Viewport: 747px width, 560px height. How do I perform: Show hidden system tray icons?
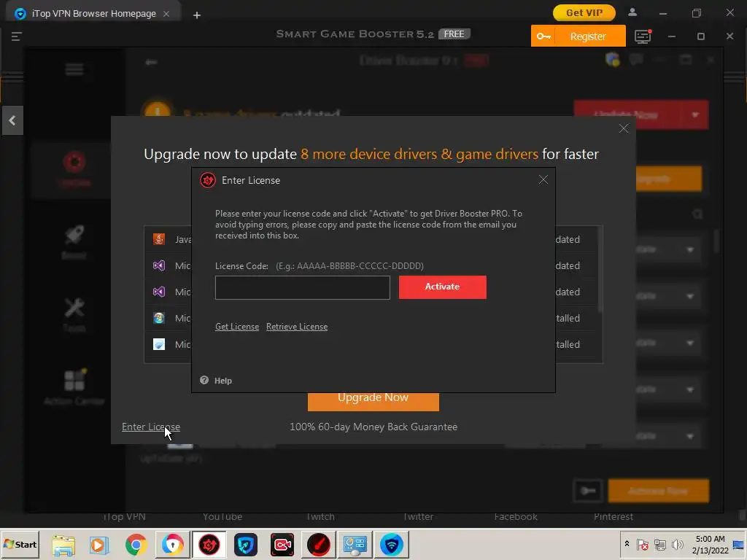tap(627, 544)
